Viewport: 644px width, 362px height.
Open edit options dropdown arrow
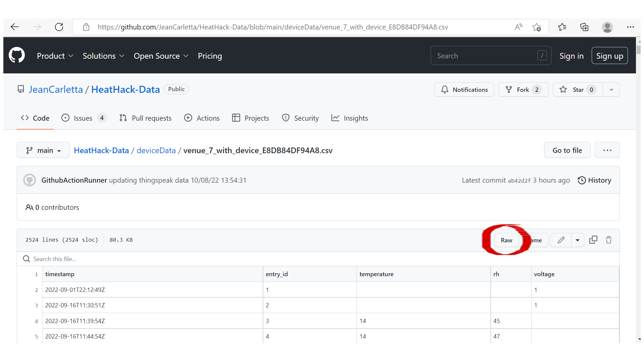point(578,240)
